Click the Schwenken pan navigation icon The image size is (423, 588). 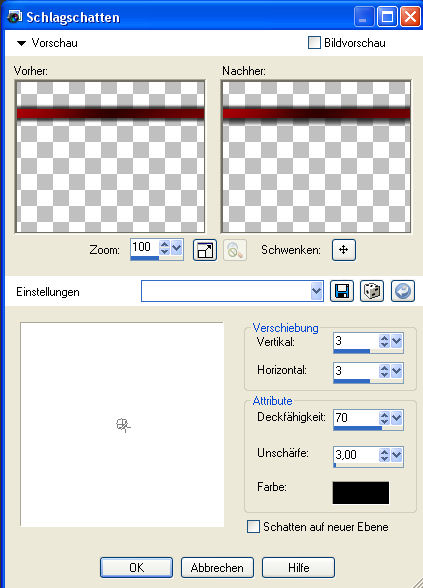(x=344, y=250)
